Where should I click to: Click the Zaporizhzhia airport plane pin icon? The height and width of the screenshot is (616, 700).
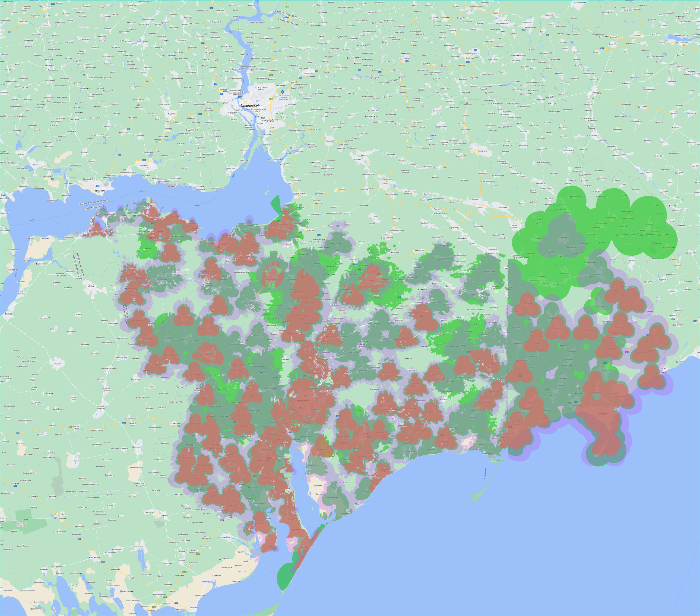(282, 92)
